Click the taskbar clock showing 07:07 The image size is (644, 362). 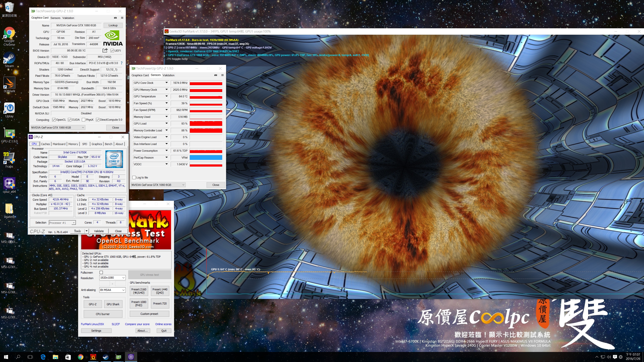pos(633,356)
